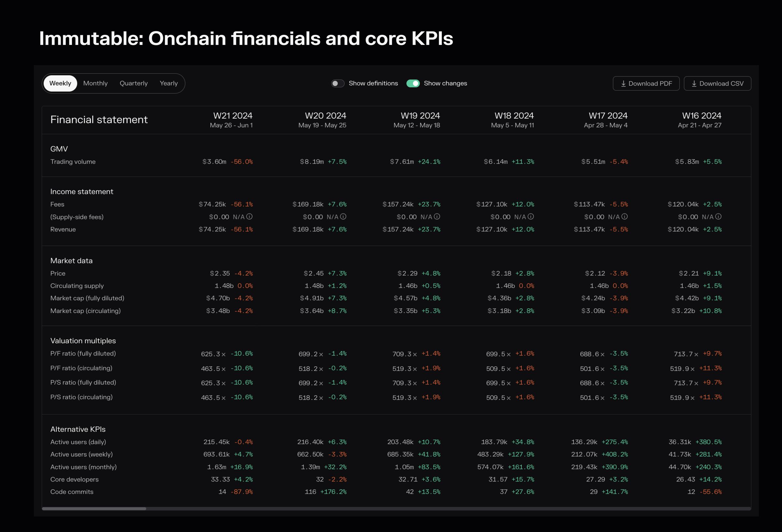Image resolution: width=782 pixels, height=532 pixels.
Task: Click the download icon on Download CSV
Action: (694, 83)
